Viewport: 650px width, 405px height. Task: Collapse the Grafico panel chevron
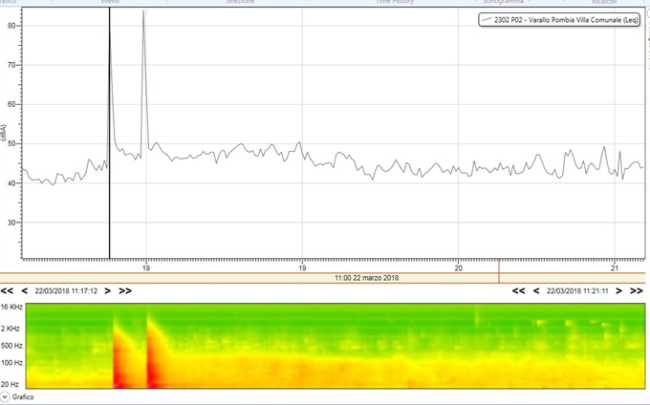[x=5, y=398]
